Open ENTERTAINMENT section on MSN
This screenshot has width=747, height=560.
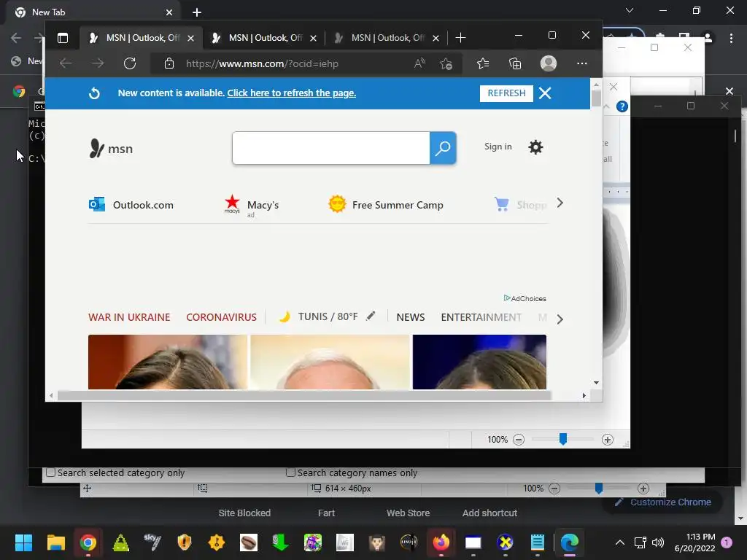tap(481, 317)
